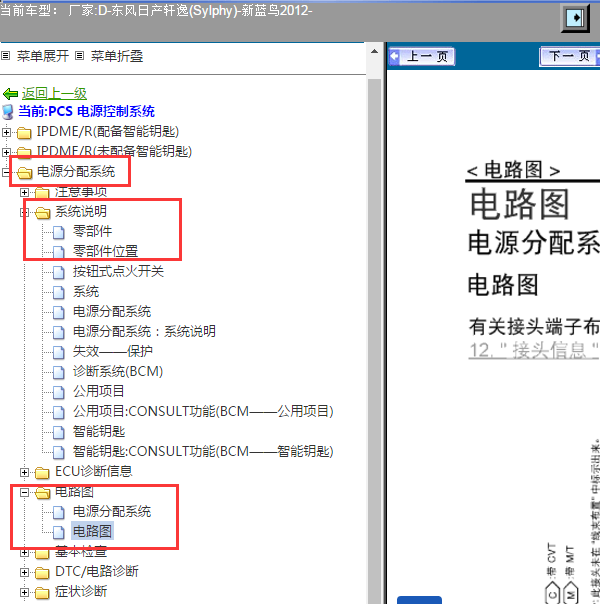Expand the 基本检查 folder node
This screenshot has width=600, height=604.
coord(24,553)
